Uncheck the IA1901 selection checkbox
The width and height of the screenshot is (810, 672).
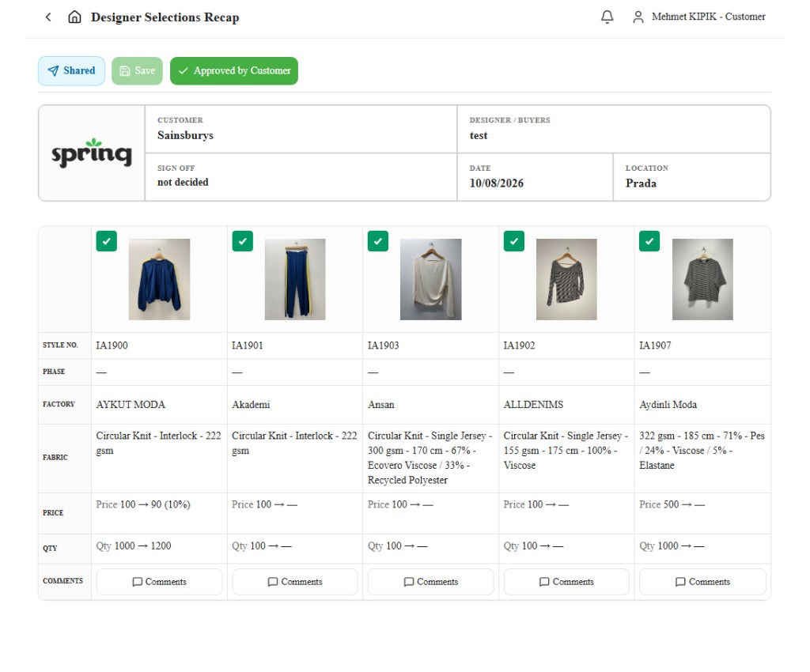pyautogui.click(x=242, y=241)
